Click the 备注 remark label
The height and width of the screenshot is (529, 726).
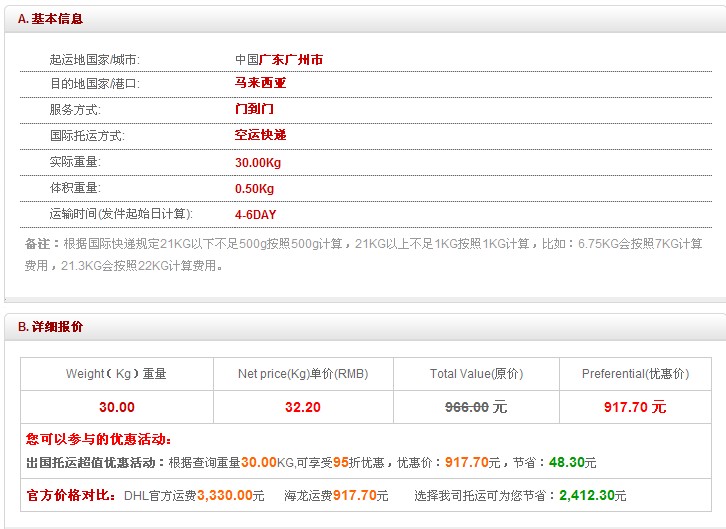[x=36, y=243]
